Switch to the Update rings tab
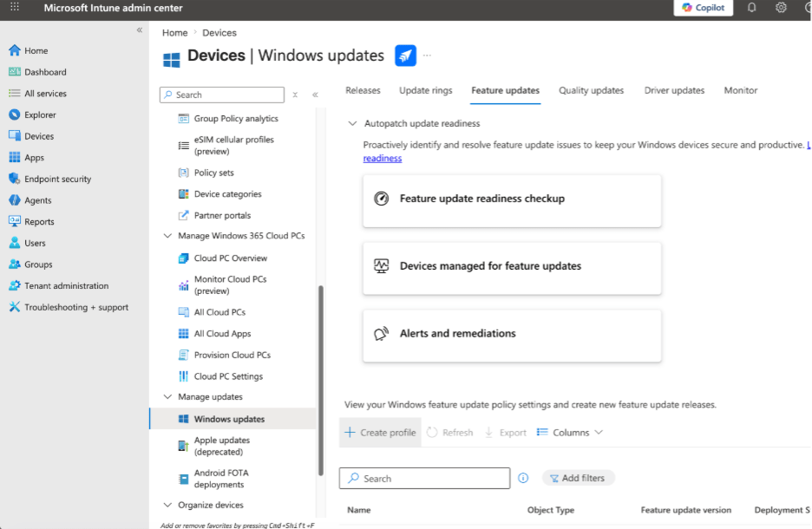 pyautogui.click(x=425, y=90)
